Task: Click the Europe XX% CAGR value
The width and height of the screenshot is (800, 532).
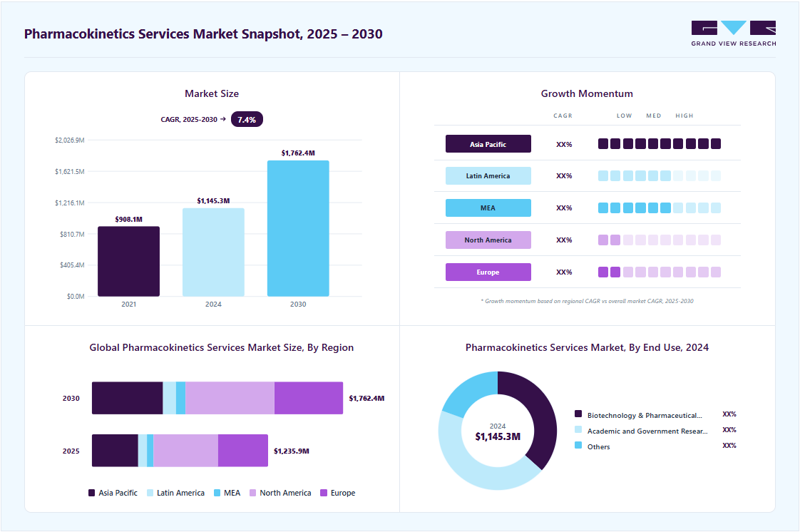Action: [x=564, y=272]
